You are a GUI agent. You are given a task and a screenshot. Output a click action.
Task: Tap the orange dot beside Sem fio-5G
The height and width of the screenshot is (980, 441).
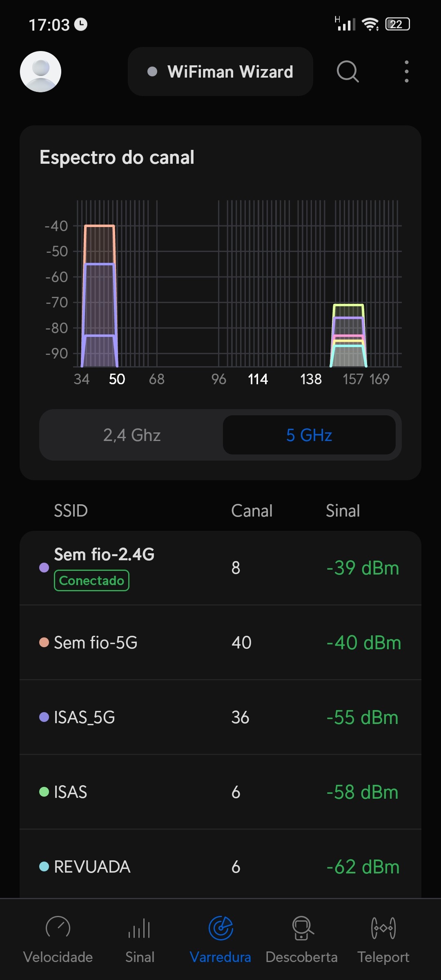[x=44, y=643]
